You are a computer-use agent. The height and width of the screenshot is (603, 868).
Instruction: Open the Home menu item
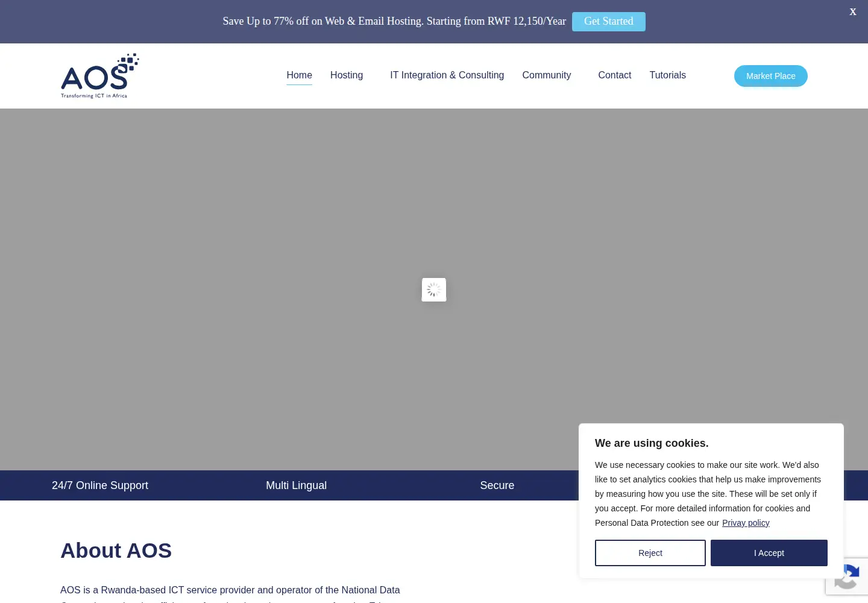[299, 75]
